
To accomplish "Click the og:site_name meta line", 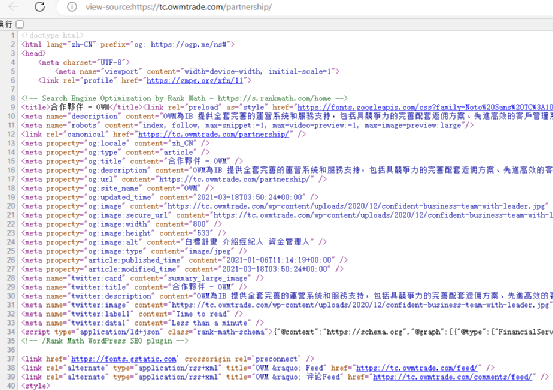I will [x=117, y=188].
